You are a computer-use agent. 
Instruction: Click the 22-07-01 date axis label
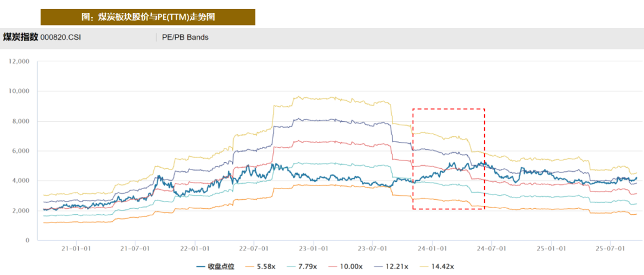[x=254, y=248]
